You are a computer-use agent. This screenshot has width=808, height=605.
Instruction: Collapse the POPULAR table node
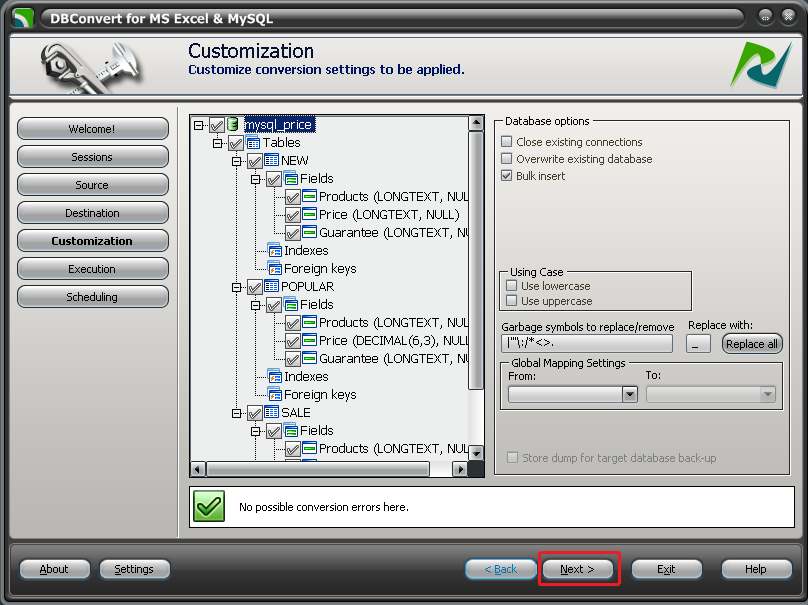(x=237, y=287)
